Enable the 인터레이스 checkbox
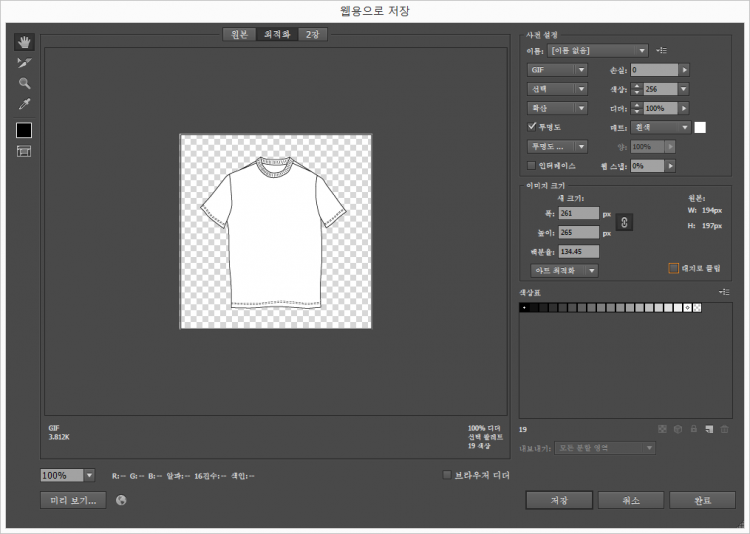750x534 pixels. point(531,166)
